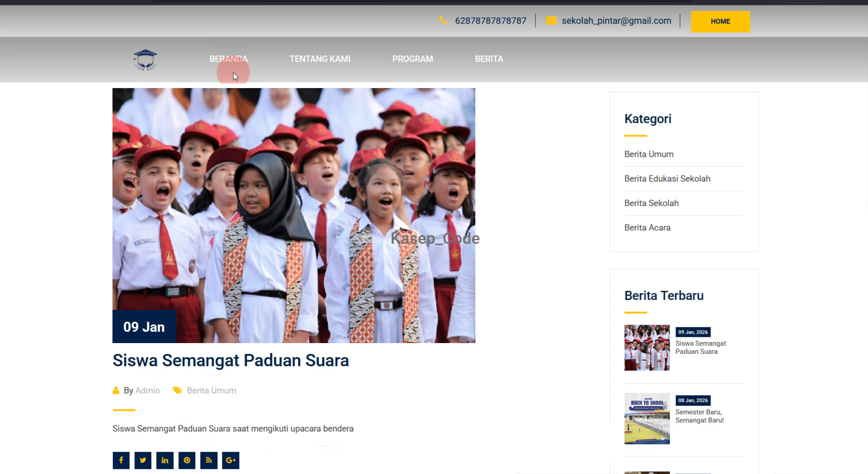Share the article on Facebook
Viewport: 868px width, 474px height.
click(121, 460)
